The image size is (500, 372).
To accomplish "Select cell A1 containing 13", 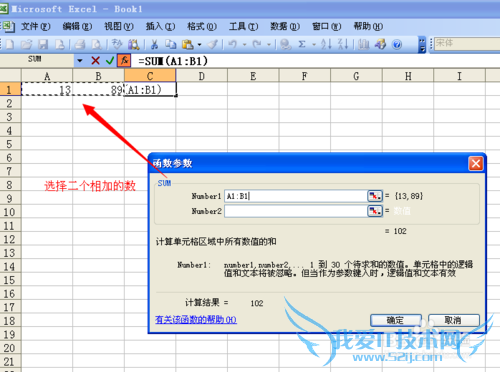I will (x=47, y=89).
